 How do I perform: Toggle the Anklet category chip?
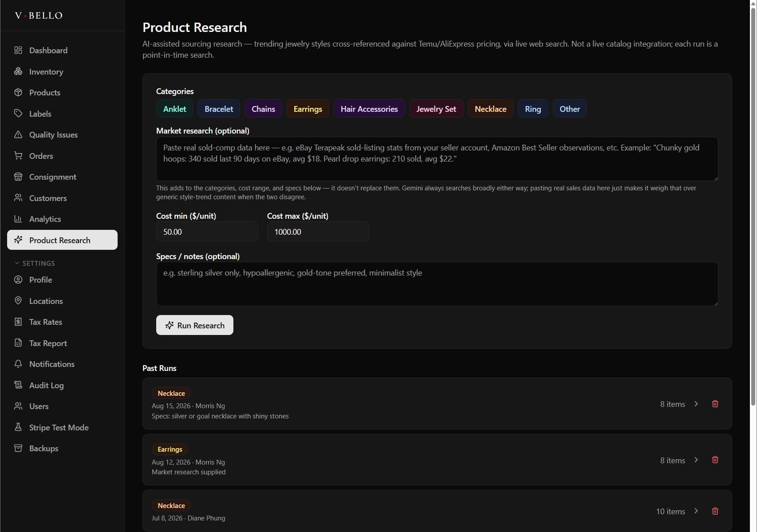coord(174,109)
